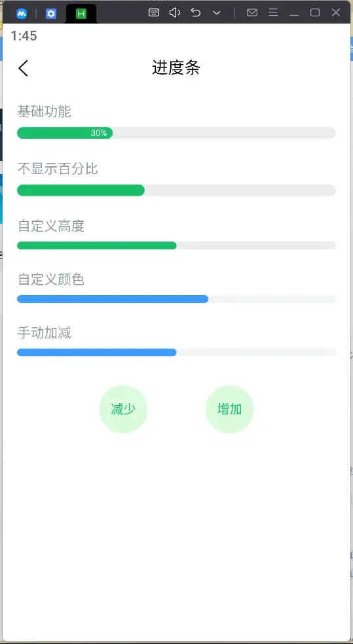Click the 基础功能 progress bar showing 30%
353x644 pixels.
coord(177,133)
